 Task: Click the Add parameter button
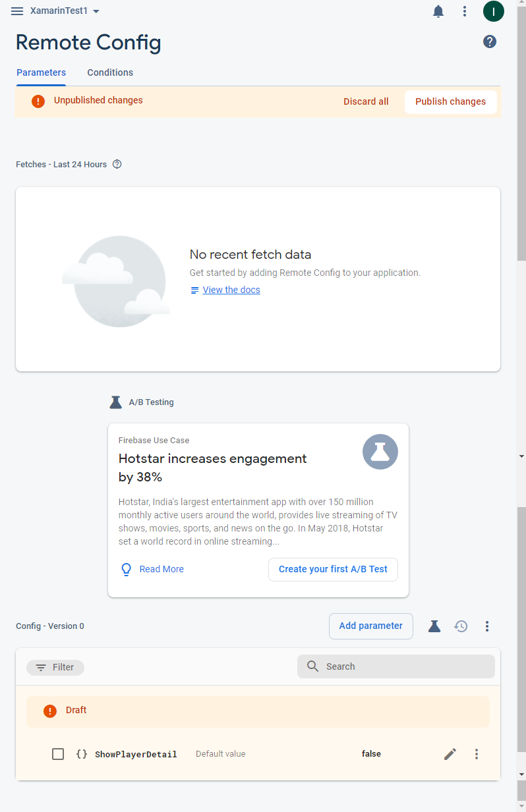(x=370, y=626)
